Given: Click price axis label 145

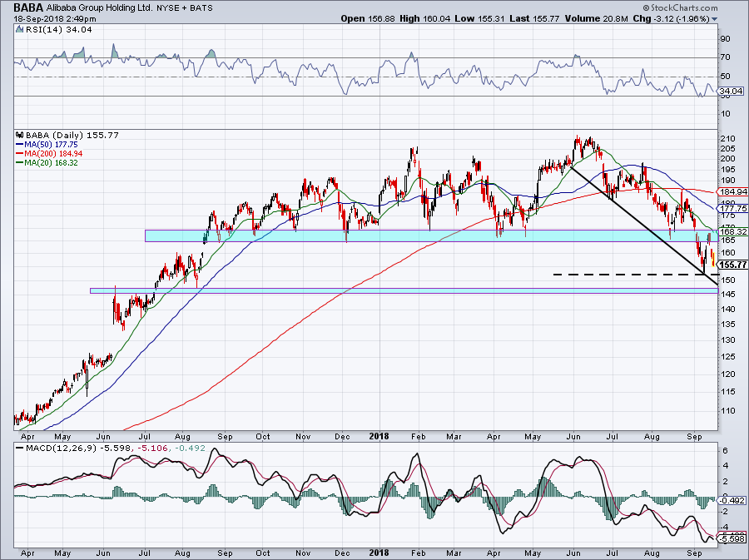Looking at the screenshot, I should click(x=727, y=294).
